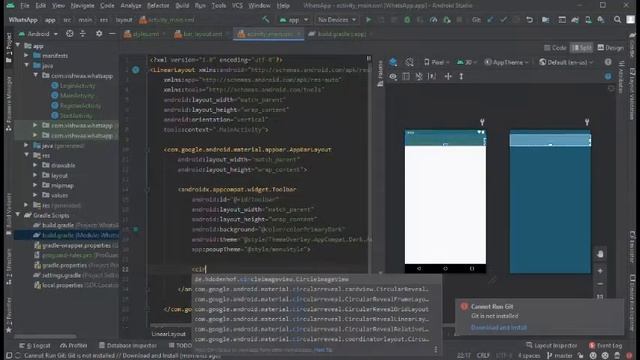This screenshot has width=640, height=360.
Task: Open the No Devices dropdown
Action: click(x=337, y=20)
